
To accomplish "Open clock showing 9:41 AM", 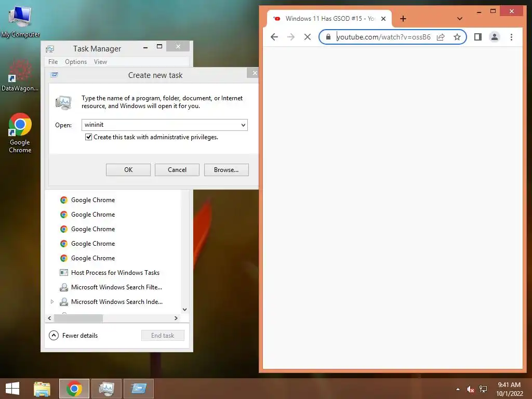I will point(509,389).
